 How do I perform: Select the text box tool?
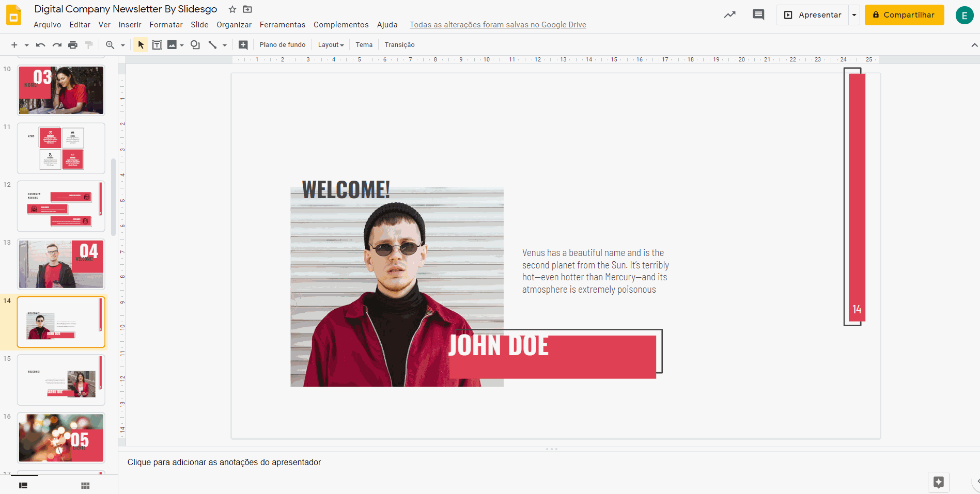pos(157,45)
